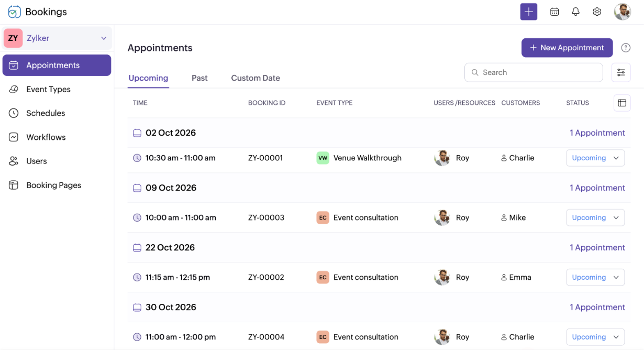The width and height of the screenshot is (644, 350).
Task: Open the status dropdown for ZY-00001
Action: (595, 158)
